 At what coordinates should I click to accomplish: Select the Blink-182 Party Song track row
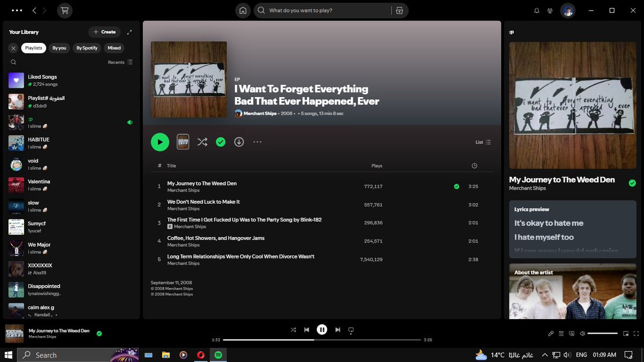pyautogui.click(x=322, y=223)
